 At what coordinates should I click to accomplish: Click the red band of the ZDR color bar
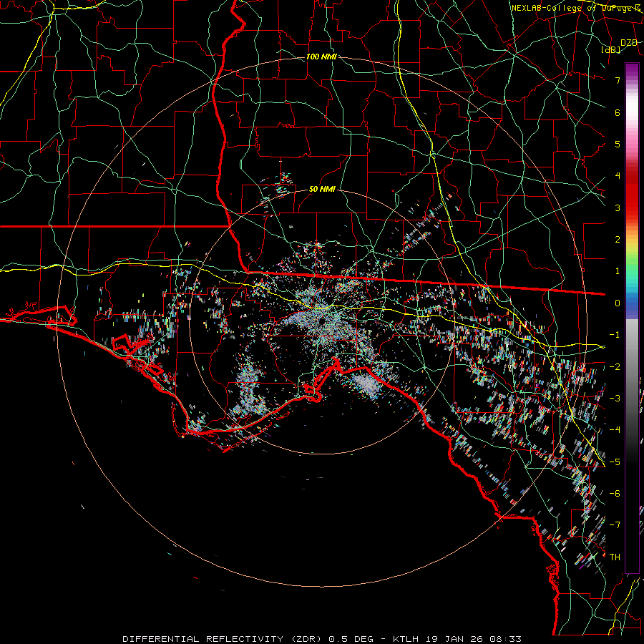point(632,193)
